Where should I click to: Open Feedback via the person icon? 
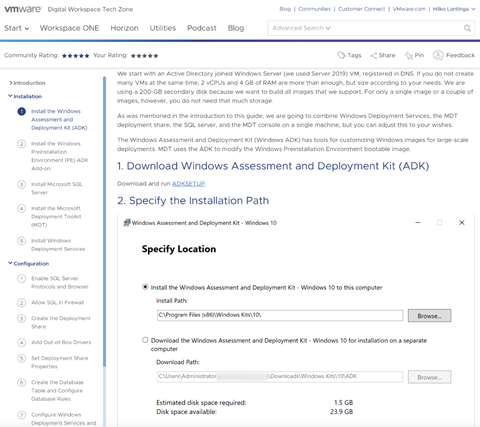coord(438,55)
